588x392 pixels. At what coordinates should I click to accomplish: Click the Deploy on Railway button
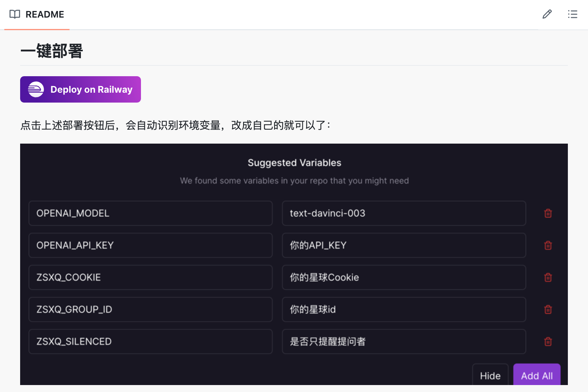(x=81, y=89)
